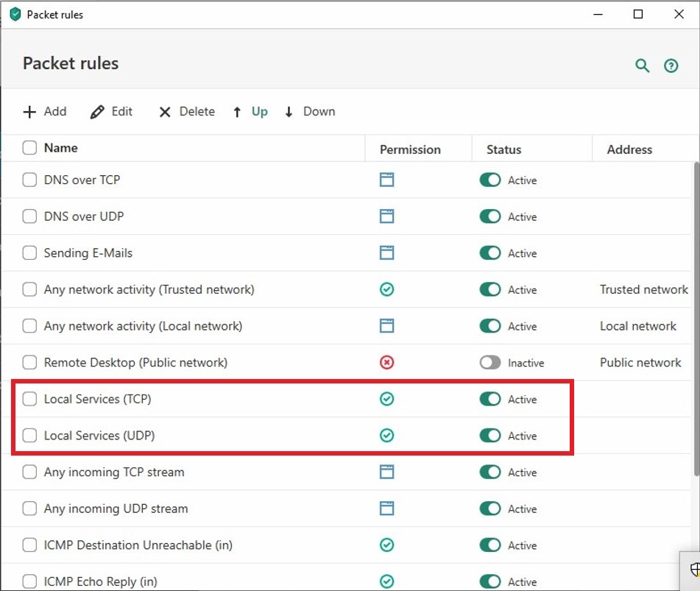Click the Status column header
This screenshot has height=591, width=700.
(x=503, y=149)
